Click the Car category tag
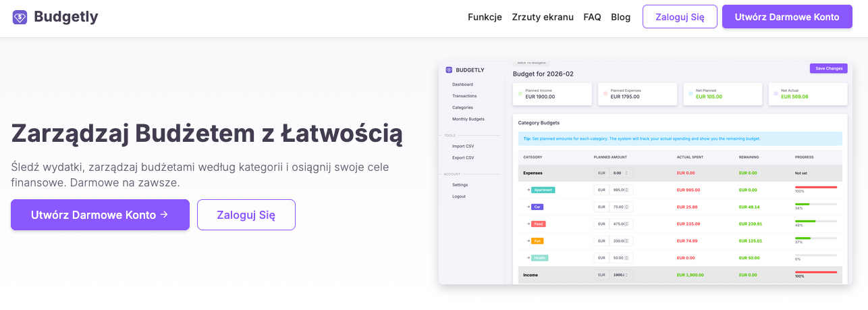868x310 pixels. click(537, 207)
